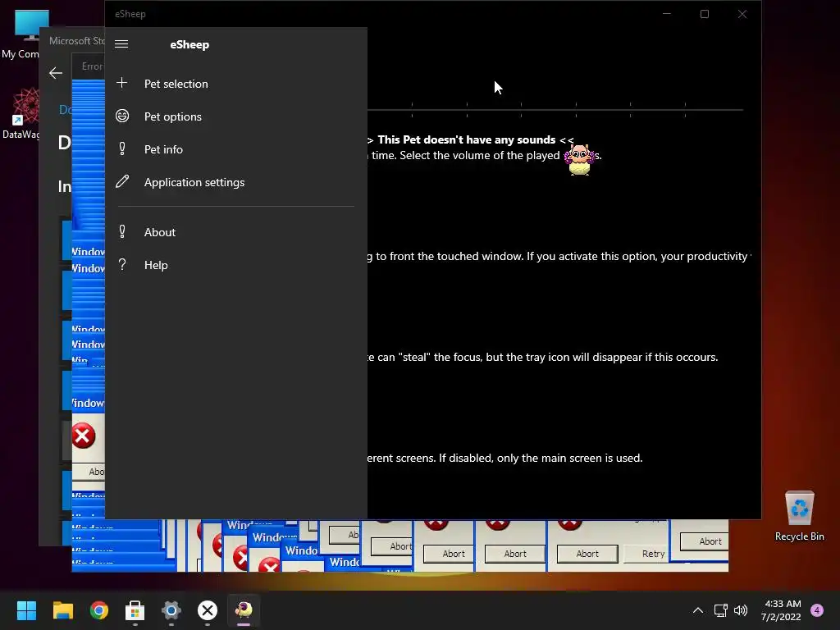
Task: Click the desktop pet character sprite
Action: click(x=580, y=160)
